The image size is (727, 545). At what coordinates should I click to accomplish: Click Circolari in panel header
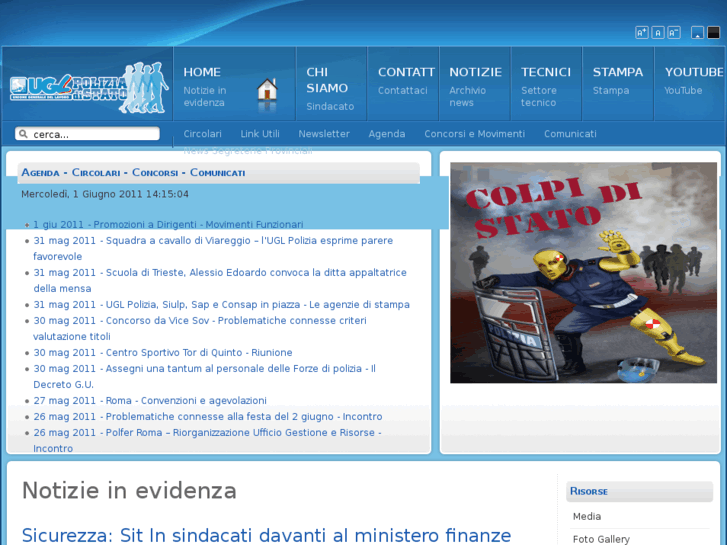[96, 173]
